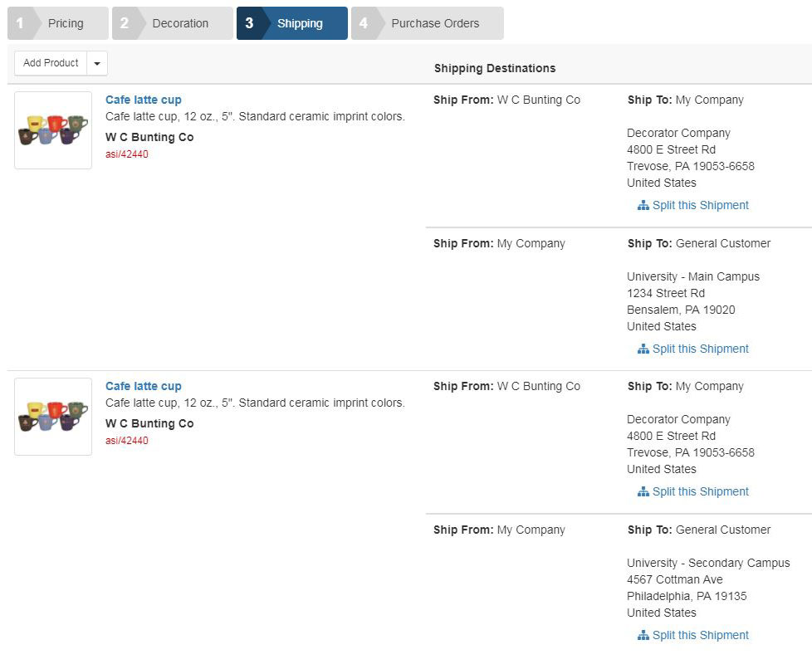812x669 pixels.
Task: Select the active Shipping step tab
Action: (292, 23)
